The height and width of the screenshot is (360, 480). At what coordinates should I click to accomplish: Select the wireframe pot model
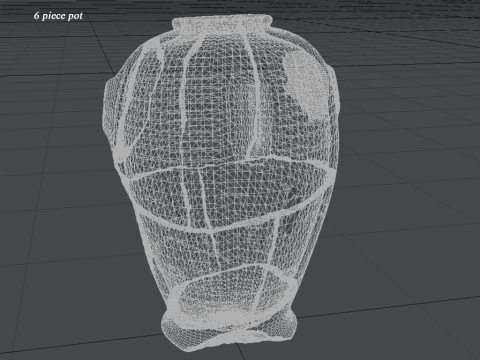(221, 183)
